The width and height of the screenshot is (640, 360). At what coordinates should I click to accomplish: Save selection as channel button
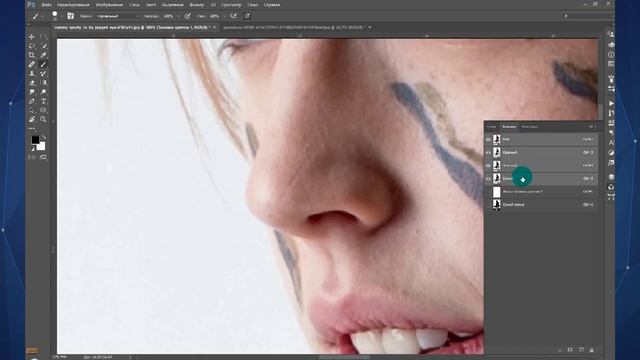click(x=570, y=350)
